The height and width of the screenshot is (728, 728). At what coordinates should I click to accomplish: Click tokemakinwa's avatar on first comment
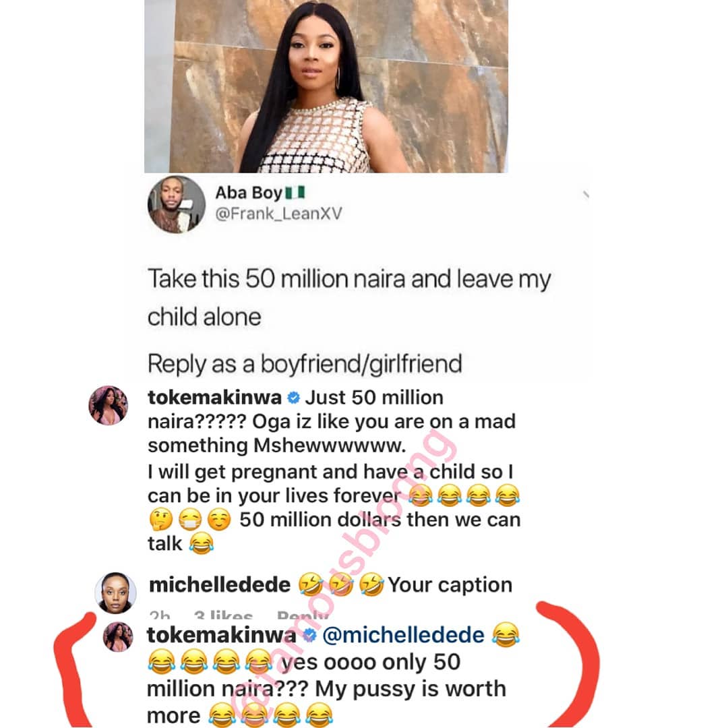[108, 405]
